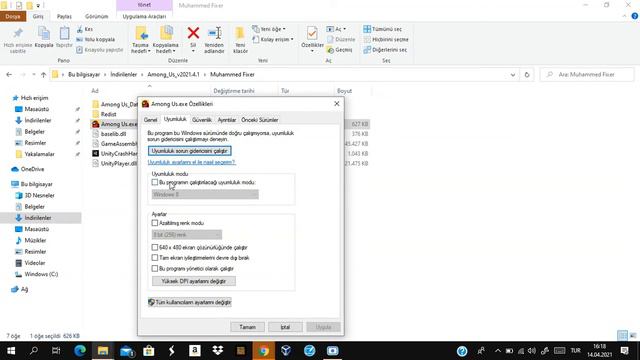
Task: Click the Kopyala copy icon in ribbon
Action: pos(44,33)
